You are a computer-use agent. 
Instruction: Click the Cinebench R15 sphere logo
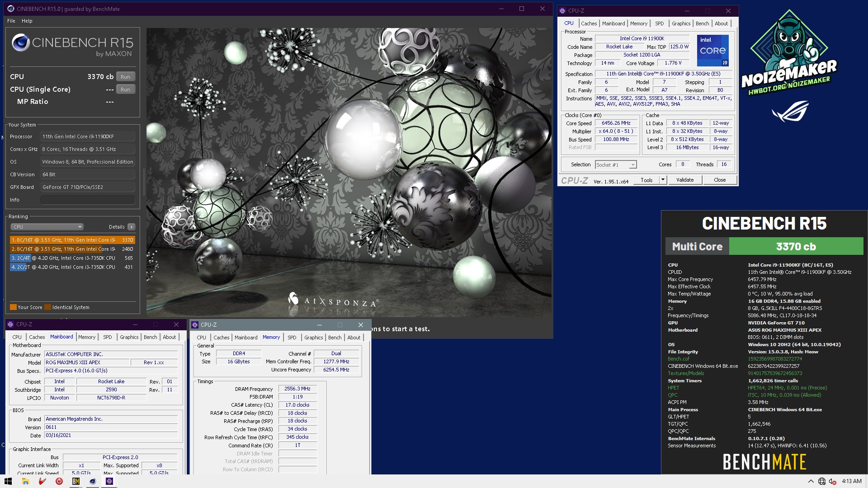point(20,43)
